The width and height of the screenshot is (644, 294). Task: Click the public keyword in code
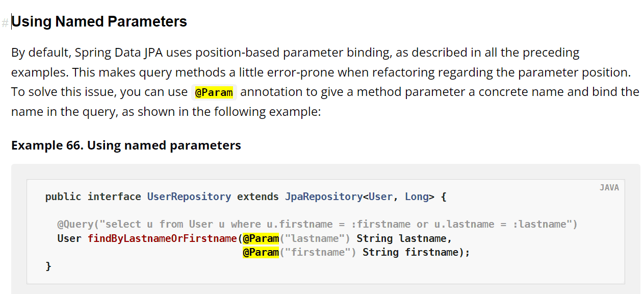[63, 197]
